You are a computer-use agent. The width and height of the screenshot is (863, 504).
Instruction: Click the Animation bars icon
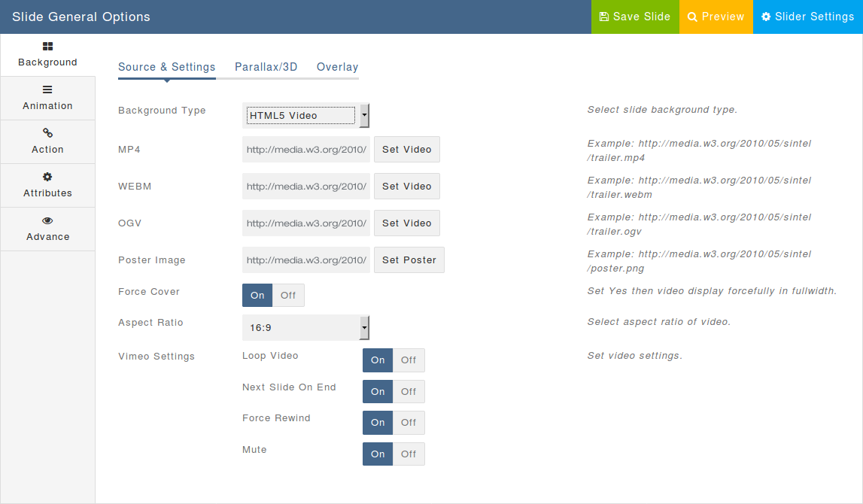[48, 90]
